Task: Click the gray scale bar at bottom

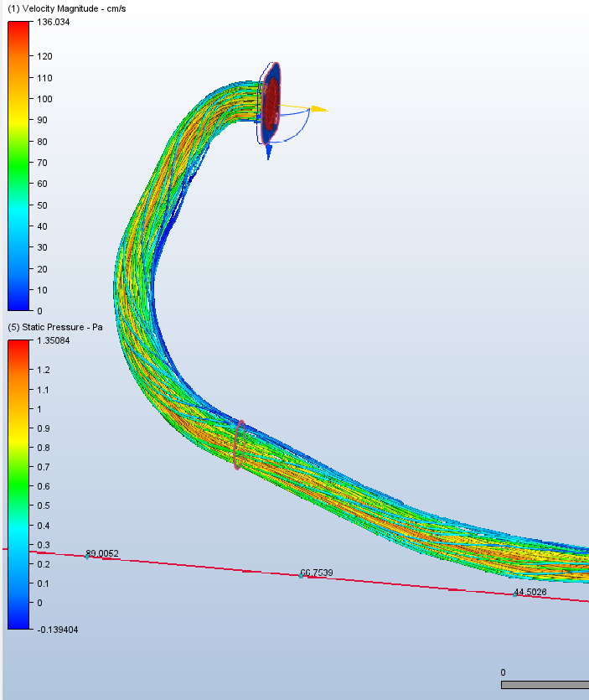Action: coord(545,685)
